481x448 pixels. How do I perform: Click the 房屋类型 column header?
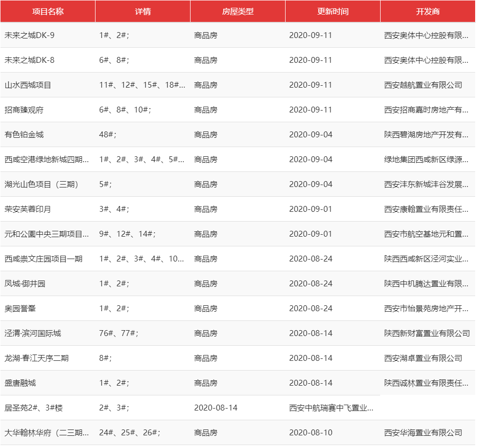tap(238, 11)
